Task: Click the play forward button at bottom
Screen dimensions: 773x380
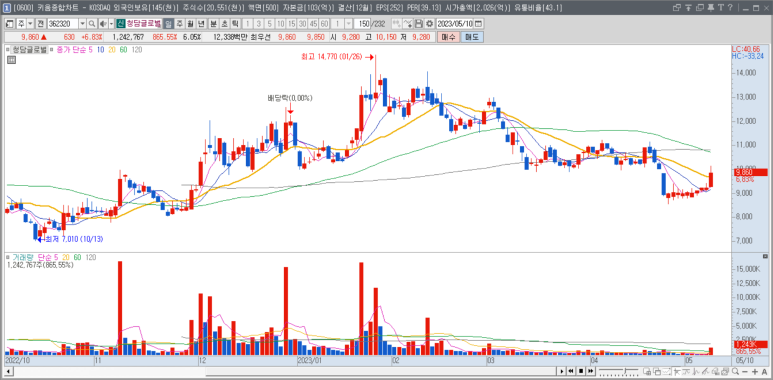Action: point(562,371)
